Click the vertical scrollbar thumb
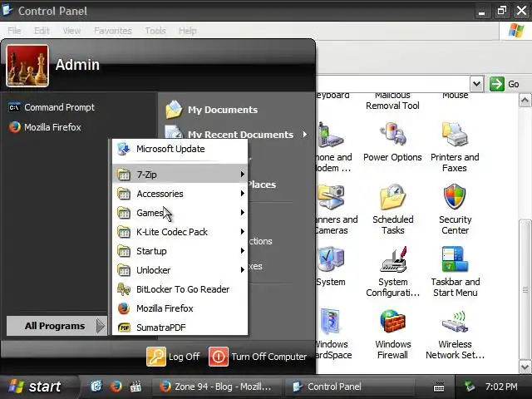Image resolution: width=532 pixels, height=399 pixels. point(525,289)
